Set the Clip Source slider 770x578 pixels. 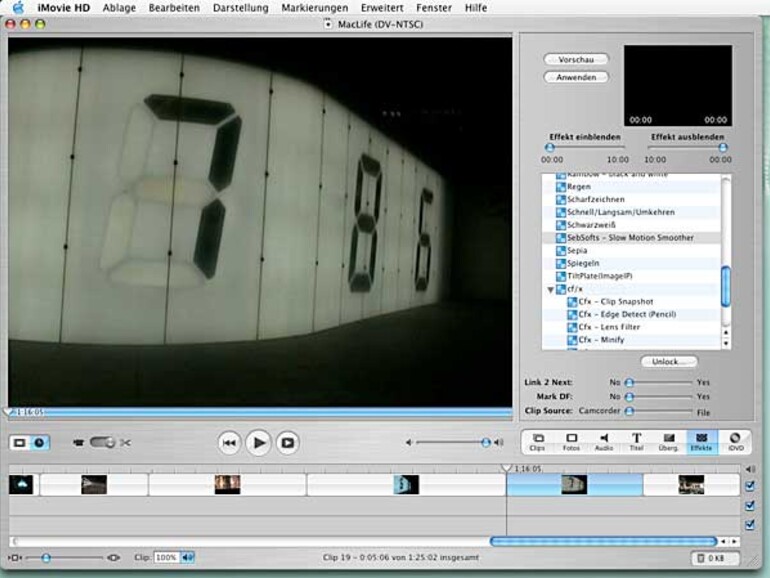coord(629,411)
